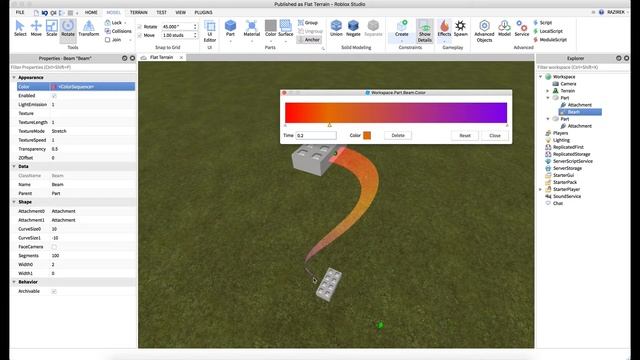Image resolution: width=640 pixels, height=360 pixels.
Task: Click the Model advanced icon
Action: 504,29
